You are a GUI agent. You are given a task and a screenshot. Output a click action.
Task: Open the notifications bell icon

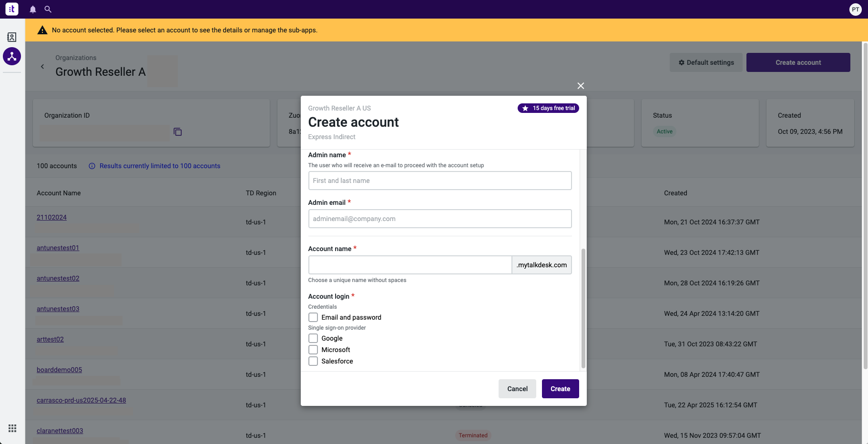(33, 9)
